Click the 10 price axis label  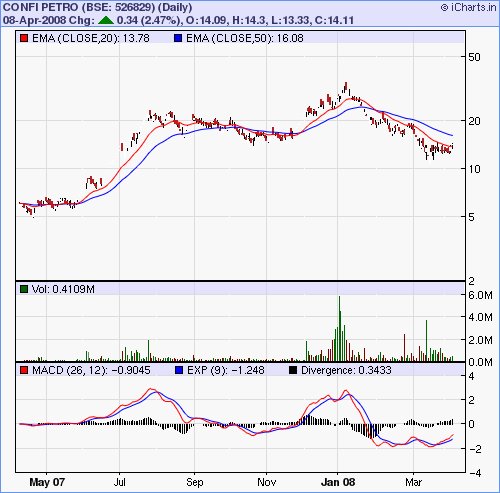coord(474,169)
